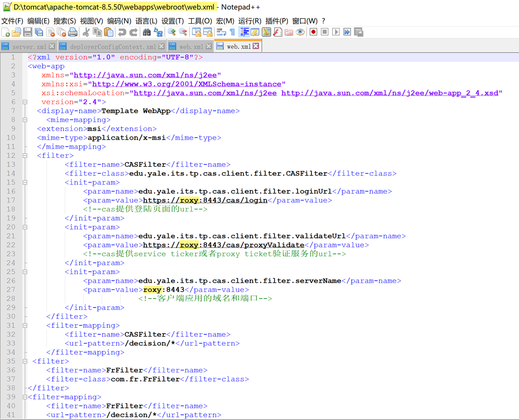
Task: Collapse the filter-mapping fold at line 31
Action: tap(25, 326)
